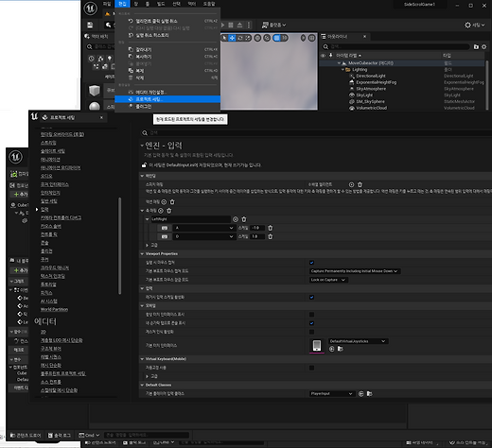Select the rotate gizmo tool in viewport

tap(240, 38)
